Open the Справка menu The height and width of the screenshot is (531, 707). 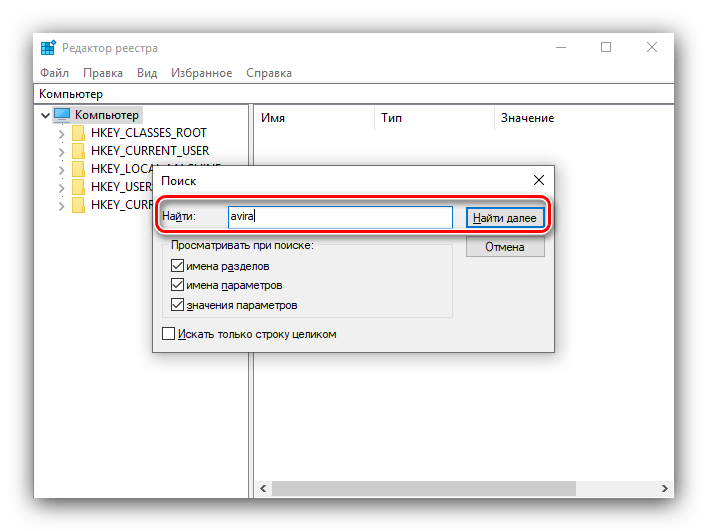coord(269,73)
